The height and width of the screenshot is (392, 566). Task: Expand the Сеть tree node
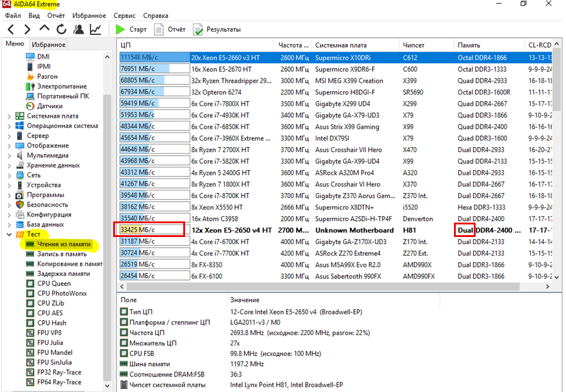[9, 175]
